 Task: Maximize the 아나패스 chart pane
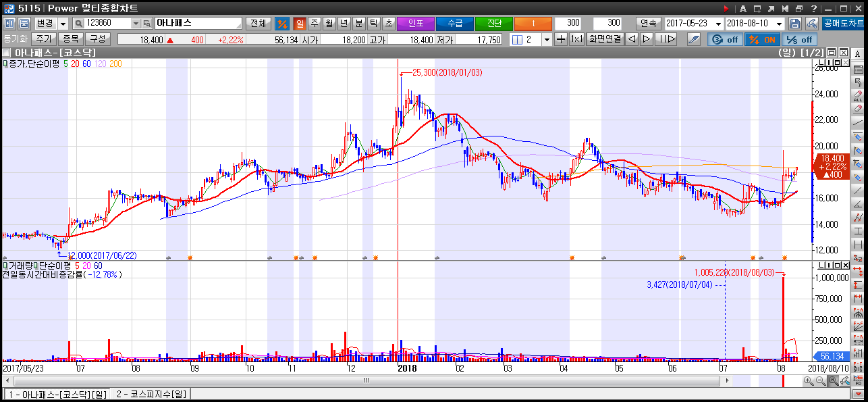(x=832, y=52)
